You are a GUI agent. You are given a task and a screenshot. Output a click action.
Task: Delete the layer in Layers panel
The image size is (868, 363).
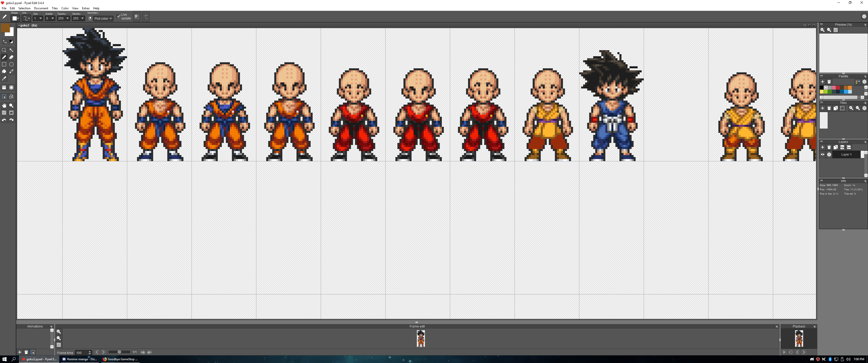click(x=829, y=147)
